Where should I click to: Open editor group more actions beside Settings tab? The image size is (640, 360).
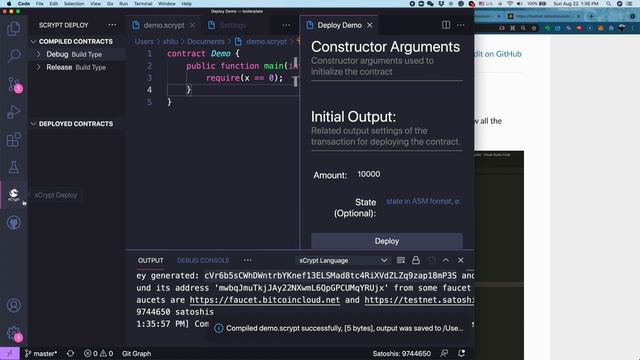(286, 25)
